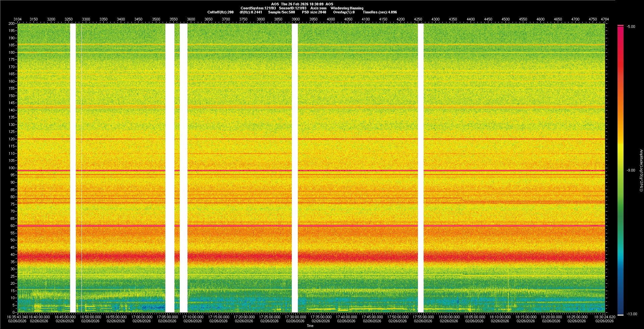Click the TimeRes.(sec):4.096 header text

(x=380, y=12)
